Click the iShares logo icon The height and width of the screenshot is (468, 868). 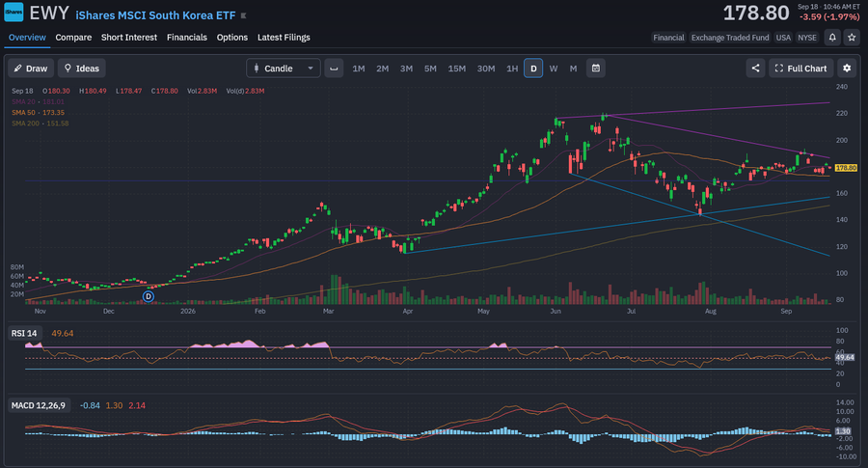click(14, 13)
